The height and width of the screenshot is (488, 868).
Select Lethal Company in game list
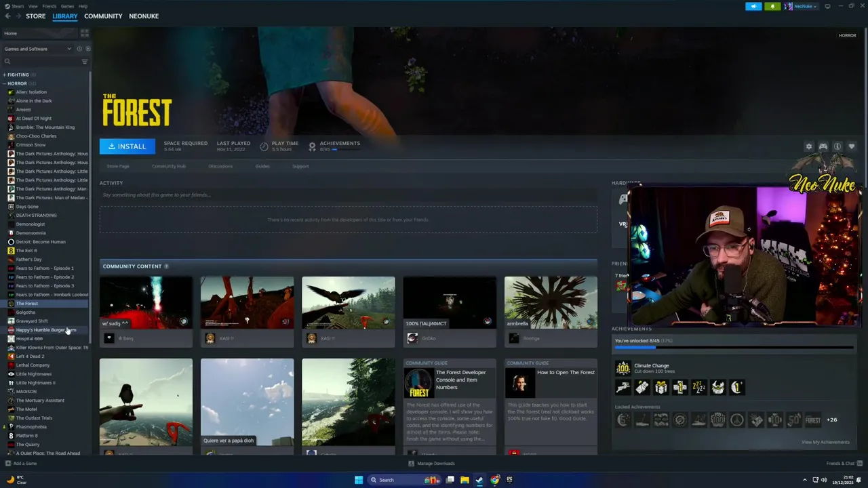click(x=33, y=365)
